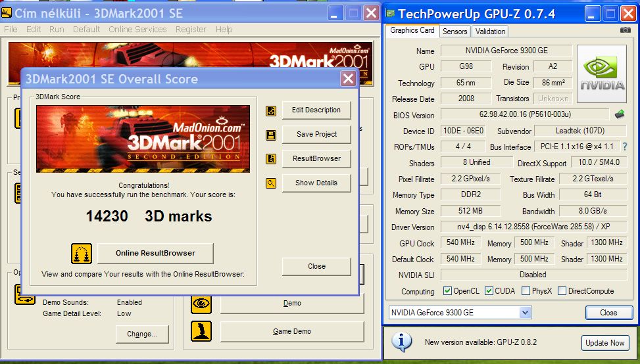Click the GPU-Z Close button
640x364 pixels.
[608, 313]
